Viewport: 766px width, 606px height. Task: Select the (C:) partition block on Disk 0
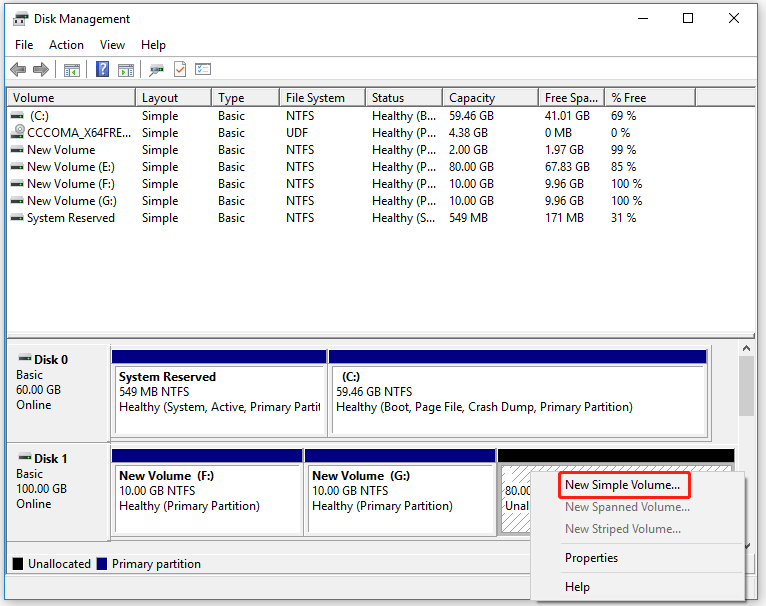point(518,392)
